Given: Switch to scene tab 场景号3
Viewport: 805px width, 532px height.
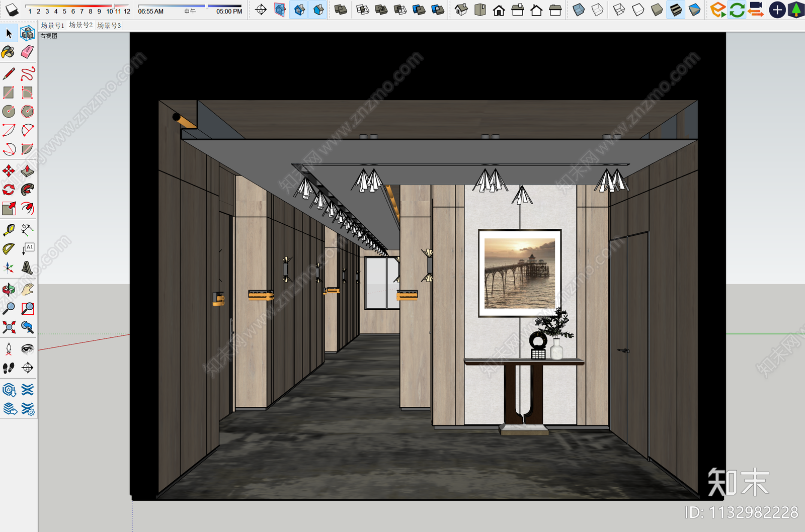Looking at the screenshot, I should (109, 25).
